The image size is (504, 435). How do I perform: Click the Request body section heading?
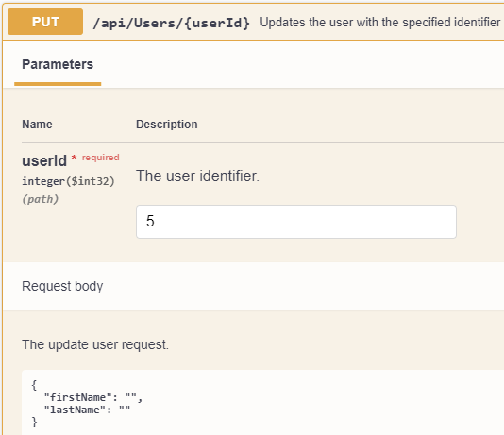point(62,286)
